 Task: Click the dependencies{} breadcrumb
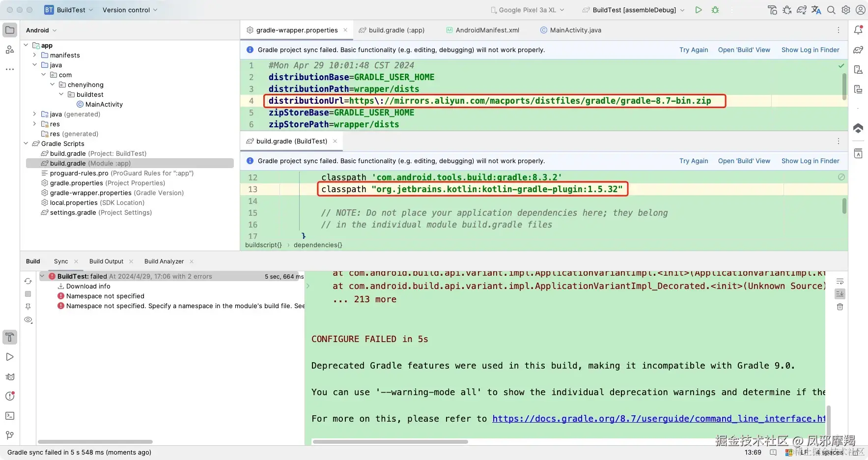pyautogui.click(x=318, y=245)
